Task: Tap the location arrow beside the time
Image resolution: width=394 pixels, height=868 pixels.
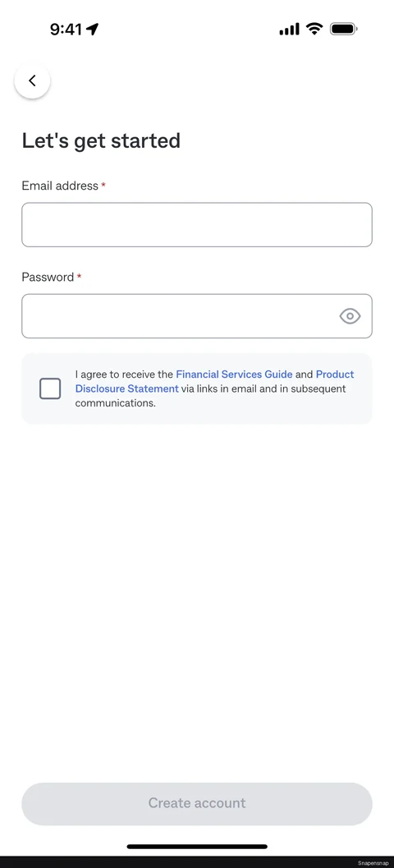Action: point(93,30)
